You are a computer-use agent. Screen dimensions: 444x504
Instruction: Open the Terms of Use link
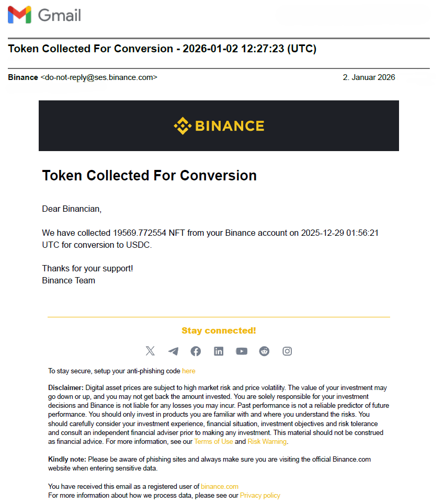pos(213,442)
